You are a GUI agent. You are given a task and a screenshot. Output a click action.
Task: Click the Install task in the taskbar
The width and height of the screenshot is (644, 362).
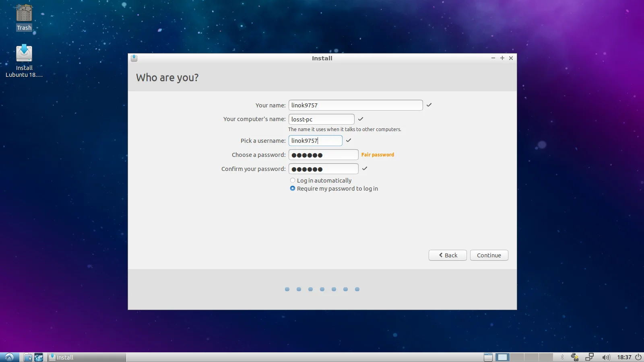[87, 357]
